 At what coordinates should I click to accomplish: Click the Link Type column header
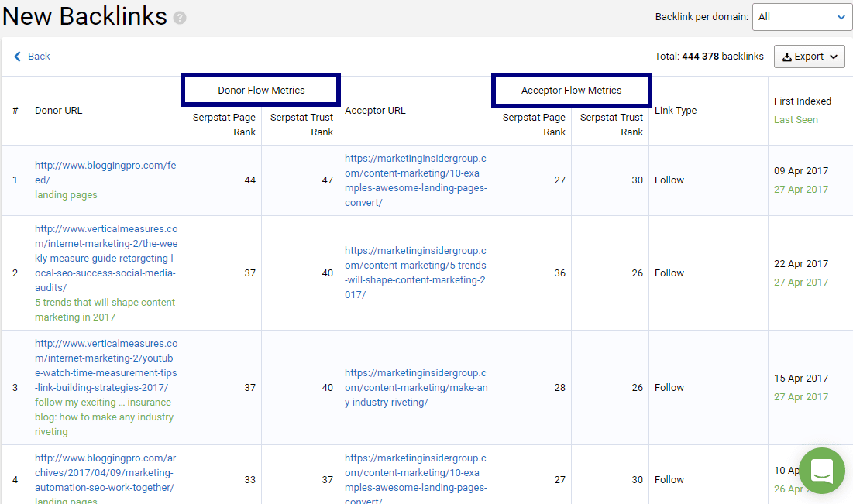click(x=676, y=111)
